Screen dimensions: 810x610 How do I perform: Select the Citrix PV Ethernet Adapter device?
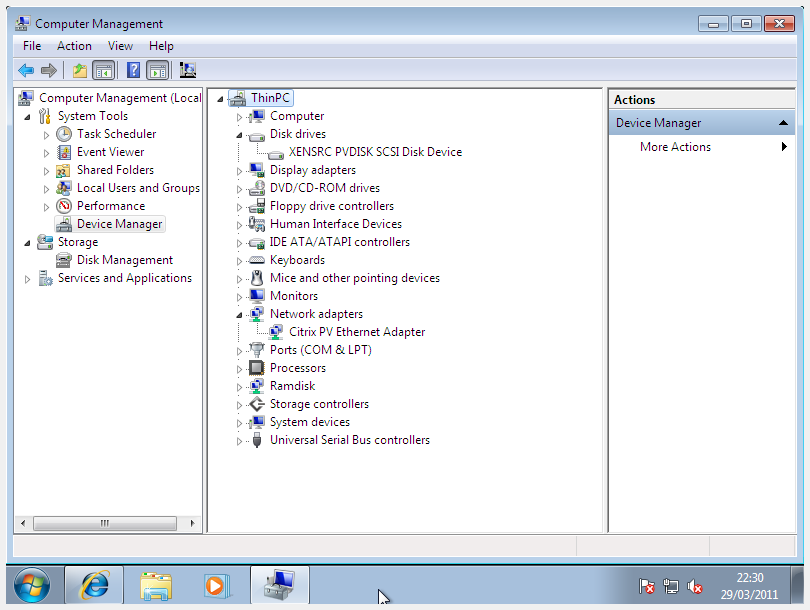[x=356, y=332]
